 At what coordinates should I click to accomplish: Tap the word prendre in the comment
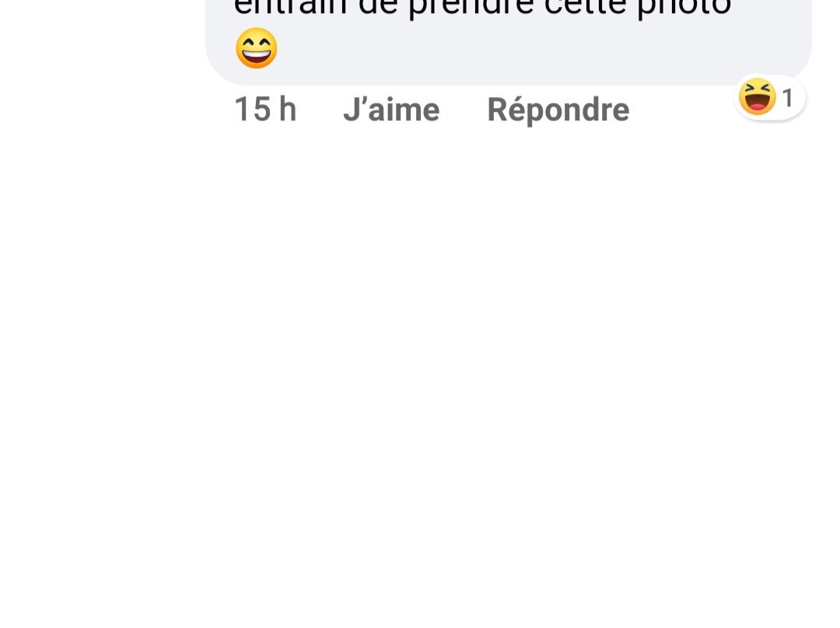(471, 8)
